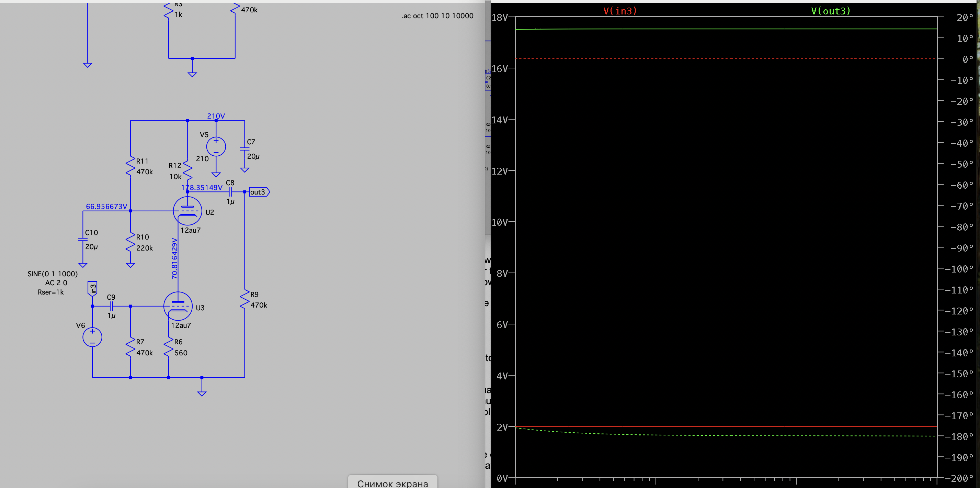Select the R9 470k resistor symbol

pos(244,300)
